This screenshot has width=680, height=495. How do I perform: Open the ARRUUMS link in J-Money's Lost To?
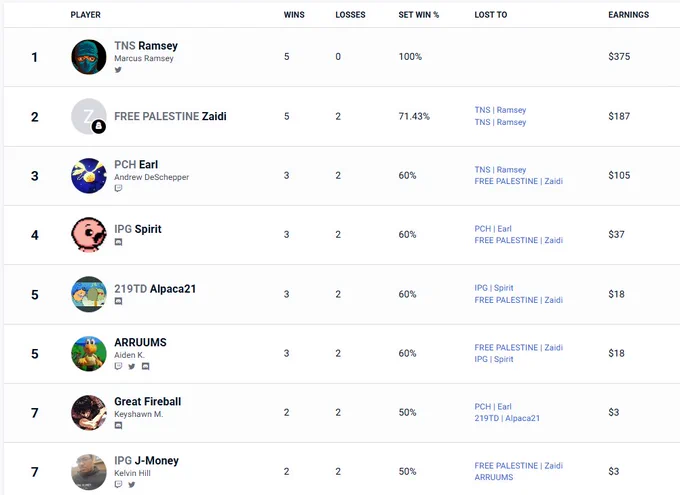coord(494,477)
